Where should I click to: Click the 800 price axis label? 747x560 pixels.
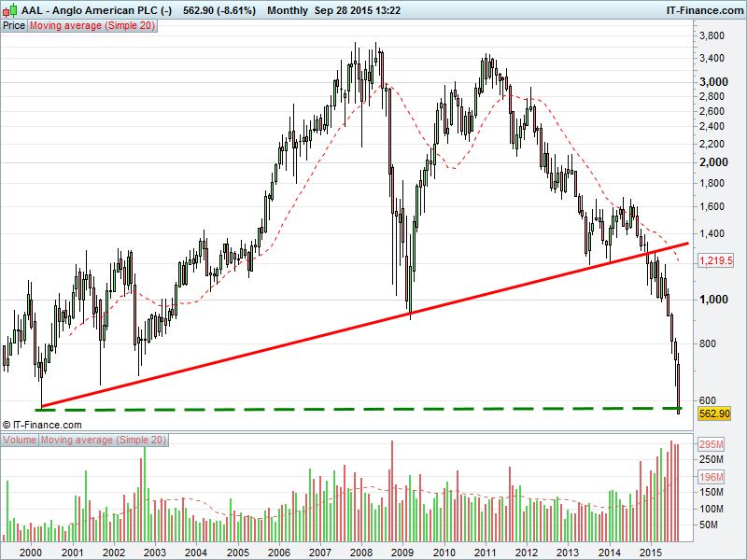click(x=708, y=343)
